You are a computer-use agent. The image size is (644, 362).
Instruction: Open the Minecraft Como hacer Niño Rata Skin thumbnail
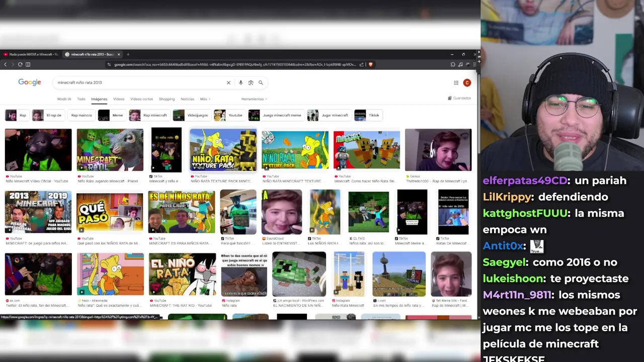[x=367, y=150]
